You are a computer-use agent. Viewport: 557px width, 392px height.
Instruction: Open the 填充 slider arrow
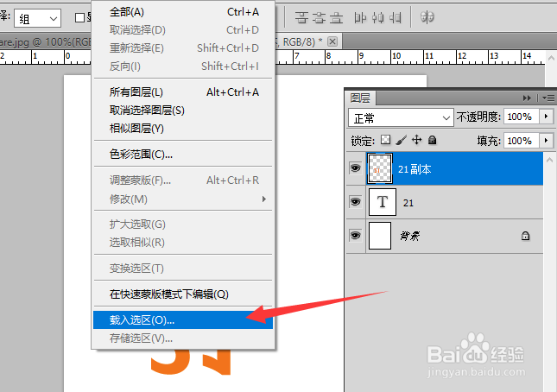tap(547, 141)
